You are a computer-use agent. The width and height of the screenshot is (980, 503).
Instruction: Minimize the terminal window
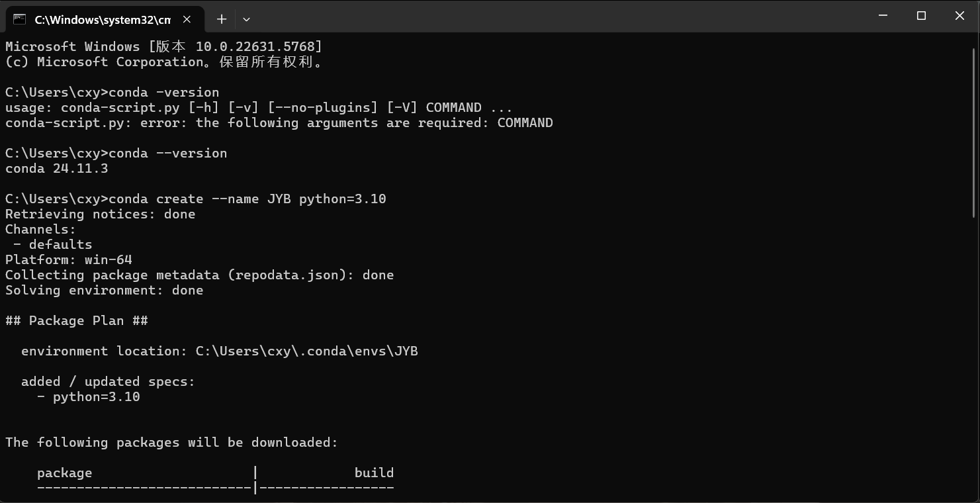[883, 16]
